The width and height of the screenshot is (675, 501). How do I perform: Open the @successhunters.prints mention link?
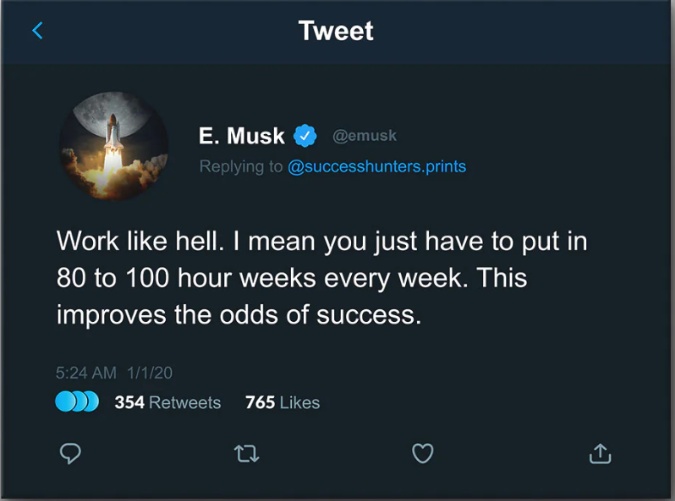click(376, 166)
